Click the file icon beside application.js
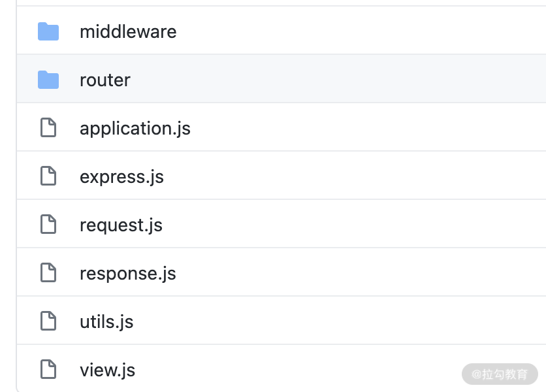 pyautogui.click(x=48, y=127)
